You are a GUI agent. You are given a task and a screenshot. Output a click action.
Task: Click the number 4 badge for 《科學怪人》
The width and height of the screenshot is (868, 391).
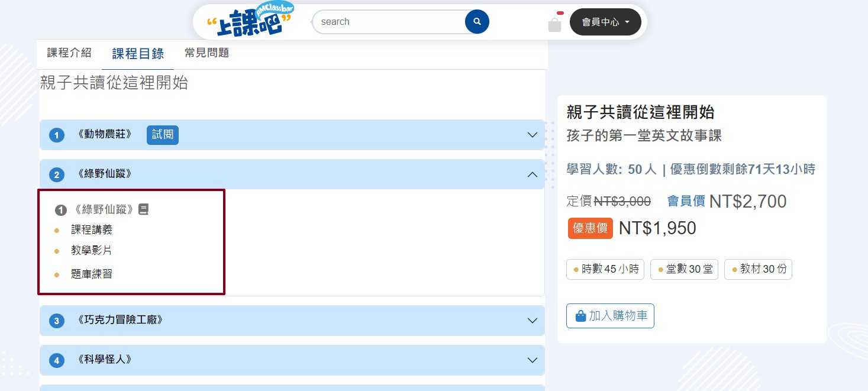[x=56, y=360]
